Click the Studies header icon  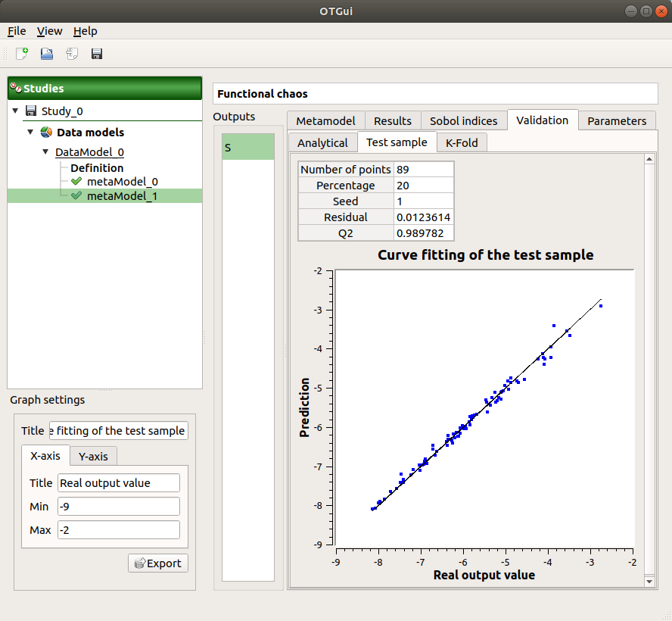click(x=16, y=87)
